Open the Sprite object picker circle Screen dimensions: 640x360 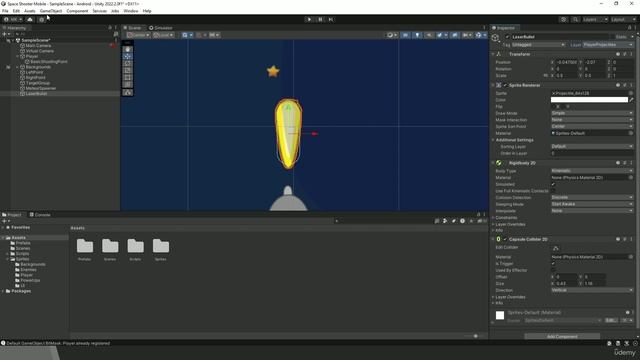click(x=631, y=93)
